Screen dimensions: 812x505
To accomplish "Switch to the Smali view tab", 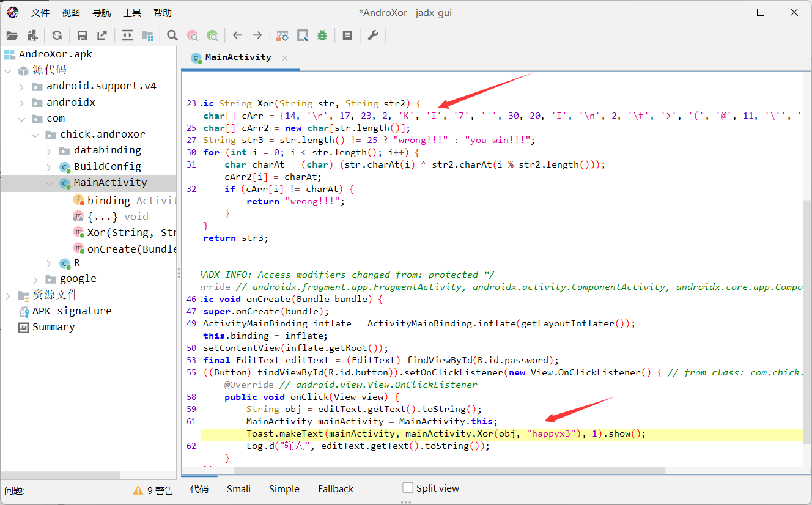I will tap(238, 488).
